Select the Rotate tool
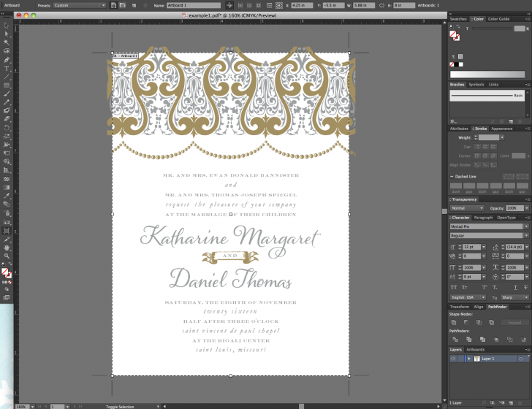Viewport: 532px width, 409px height. tap(7, 128)
